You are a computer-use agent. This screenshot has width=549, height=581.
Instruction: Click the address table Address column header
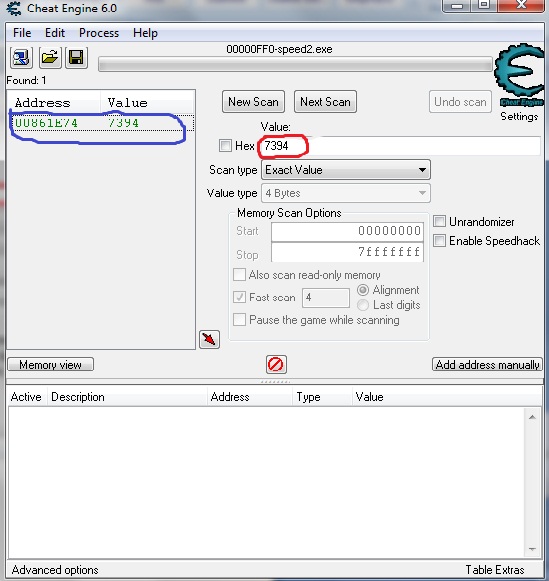pos(250,397)
